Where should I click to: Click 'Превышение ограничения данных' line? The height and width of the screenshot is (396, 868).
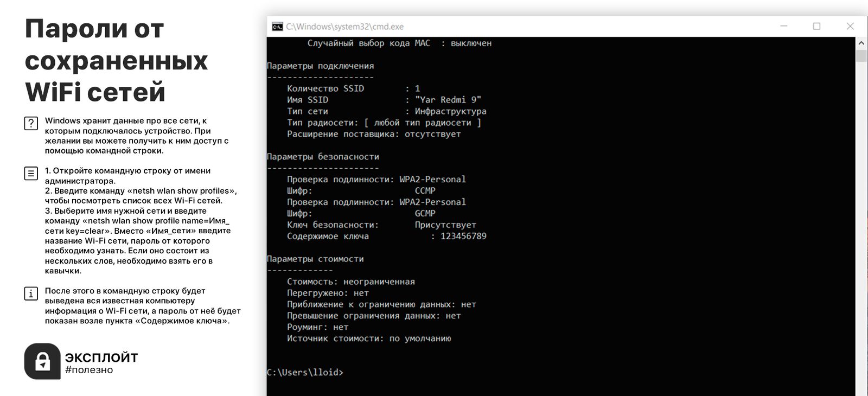pos(374,316)
